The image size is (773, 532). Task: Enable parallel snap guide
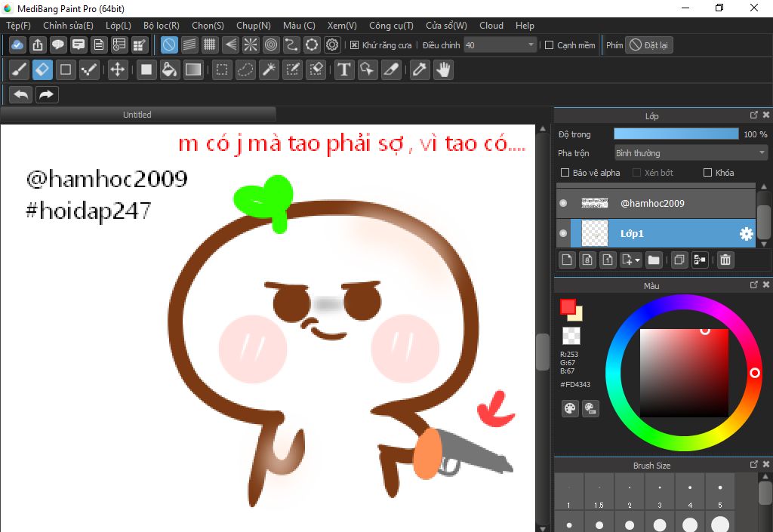click(189, 45)
